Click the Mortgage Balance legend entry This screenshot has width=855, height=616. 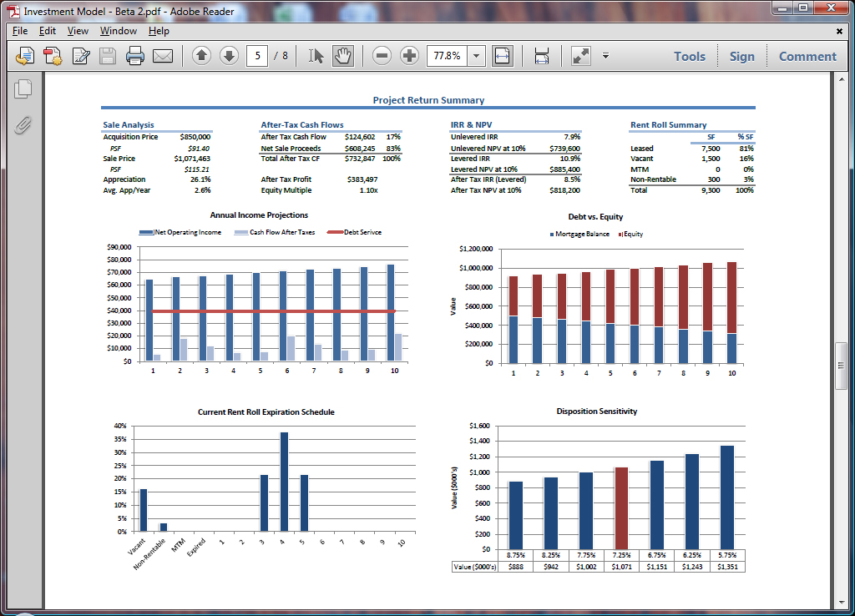pyautogui.click(x=579, y=234)
